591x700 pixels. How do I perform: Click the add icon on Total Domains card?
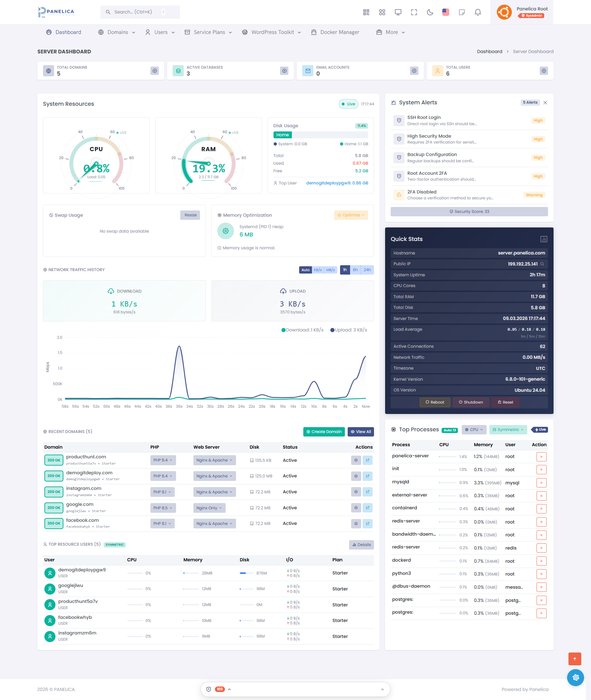coord(155,71)
